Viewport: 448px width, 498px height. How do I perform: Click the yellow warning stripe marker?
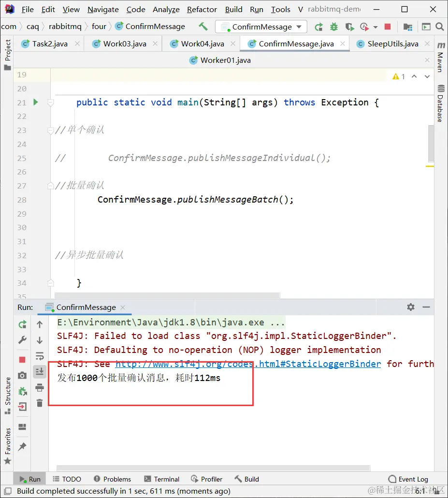click(430, 166)
